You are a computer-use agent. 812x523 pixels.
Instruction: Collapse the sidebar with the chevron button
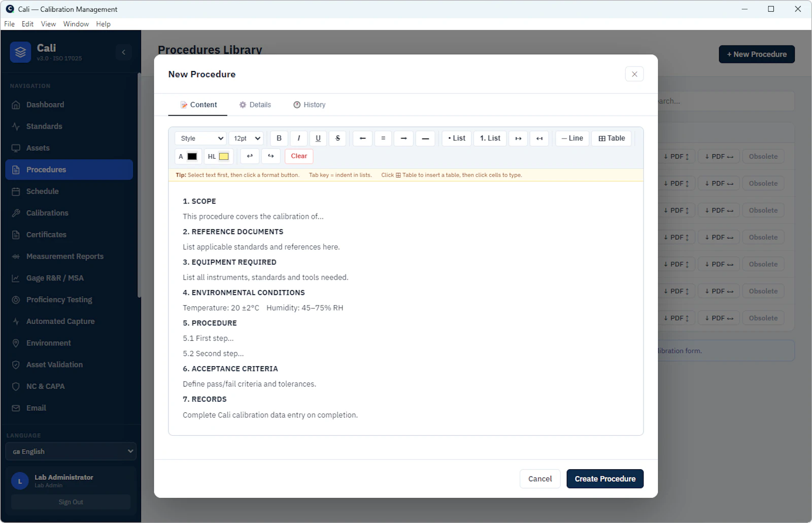[123, 52]
